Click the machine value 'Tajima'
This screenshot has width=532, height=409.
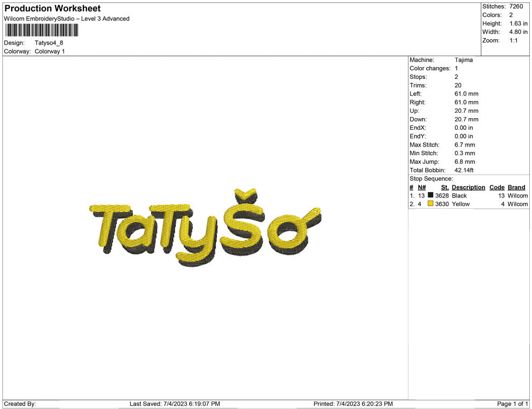(x=463, y=60)
